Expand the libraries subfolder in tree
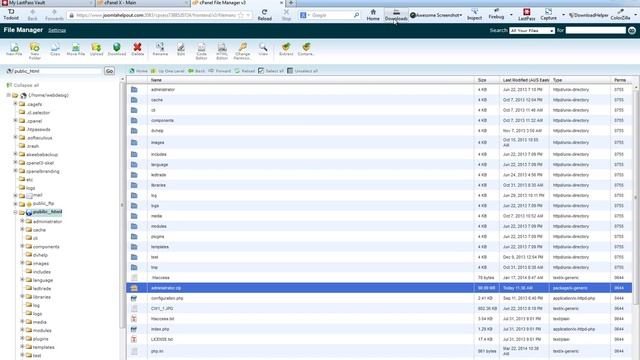640x360 pixels. click(22, 296)
